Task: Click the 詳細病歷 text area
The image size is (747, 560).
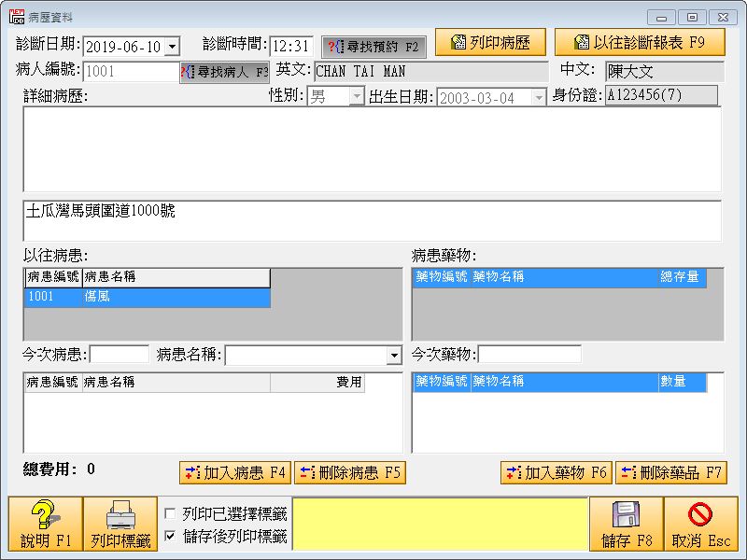Action: coord(372,149)
